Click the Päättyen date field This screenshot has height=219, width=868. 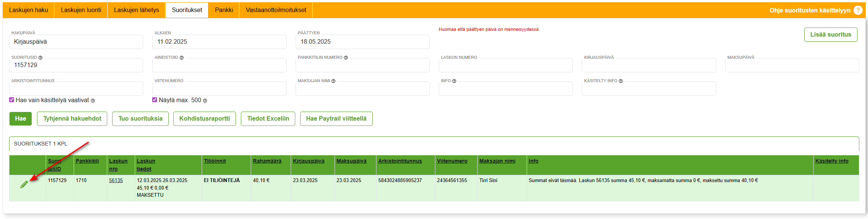coord(362,42)
